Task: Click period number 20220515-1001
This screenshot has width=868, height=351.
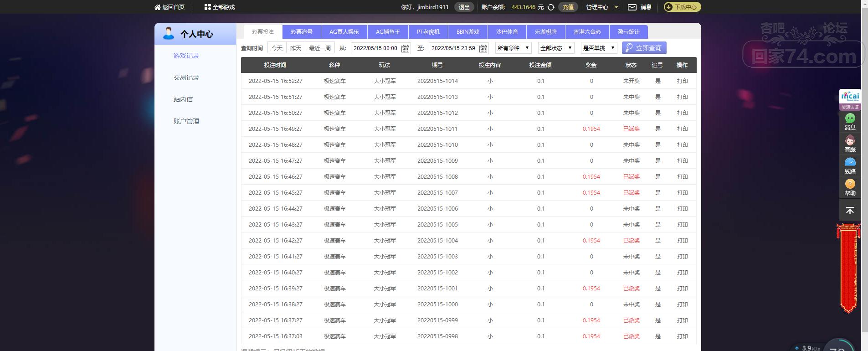Action: 437,289
